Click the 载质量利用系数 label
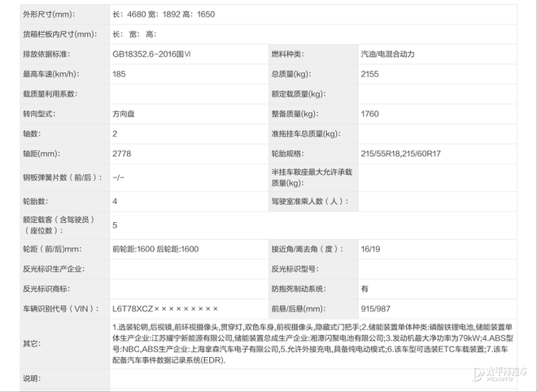Screen dimensions: 537x392 [x=50, y=94]
